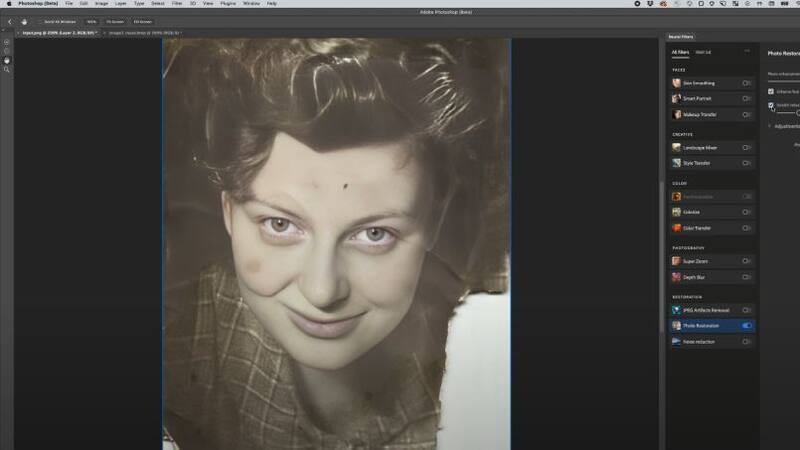Expand the Adjustments section

[x=771, y=126]
